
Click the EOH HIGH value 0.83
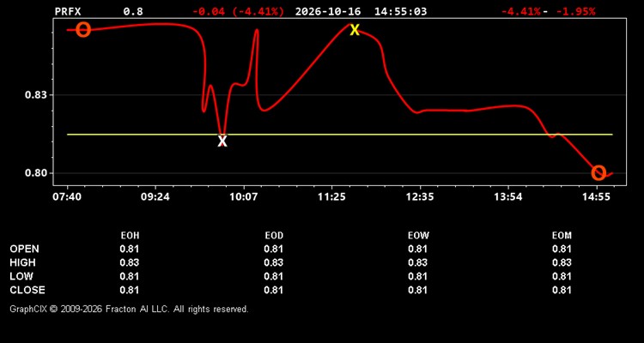[130, 262]
